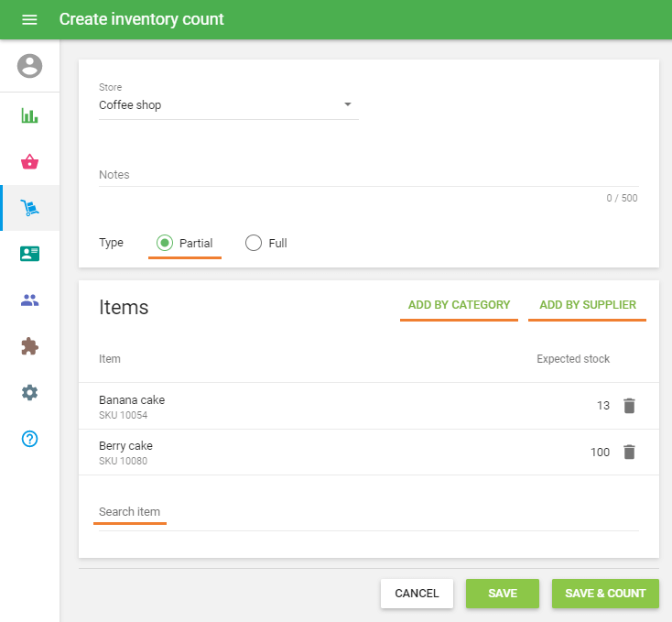Remove Berry cake using trash icon
Screen dimensions: 672x622
pos(629,452)
